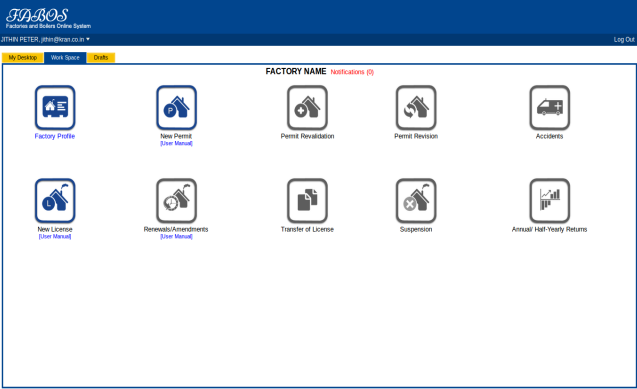Click the Suspension label
637x389 pixels.
pyautogui.click(x=416, y=229)
